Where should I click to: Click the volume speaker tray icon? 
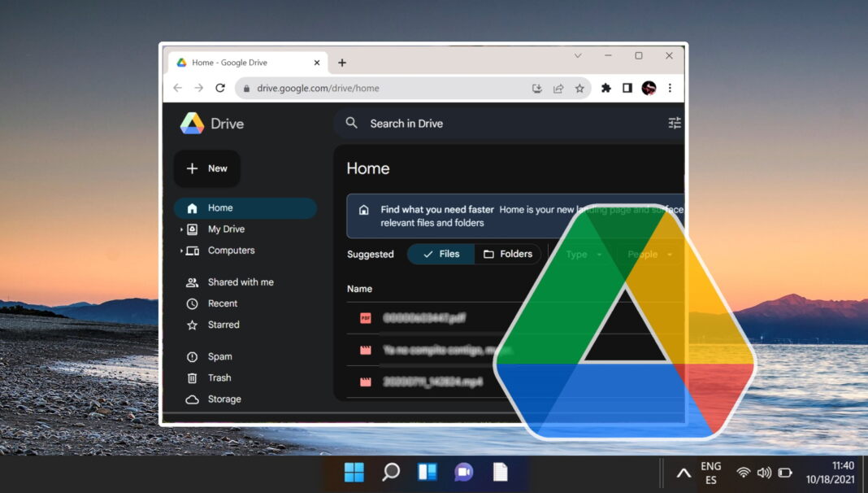(x=764, y=473)
